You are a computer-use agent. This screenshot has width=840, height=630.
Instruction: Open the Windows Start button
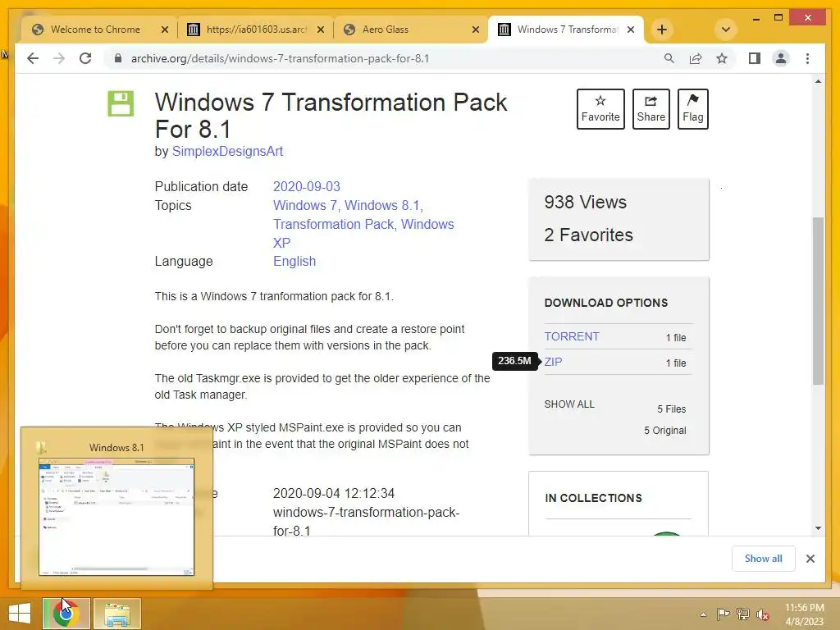pyautogui.click(x=20, y=614)
